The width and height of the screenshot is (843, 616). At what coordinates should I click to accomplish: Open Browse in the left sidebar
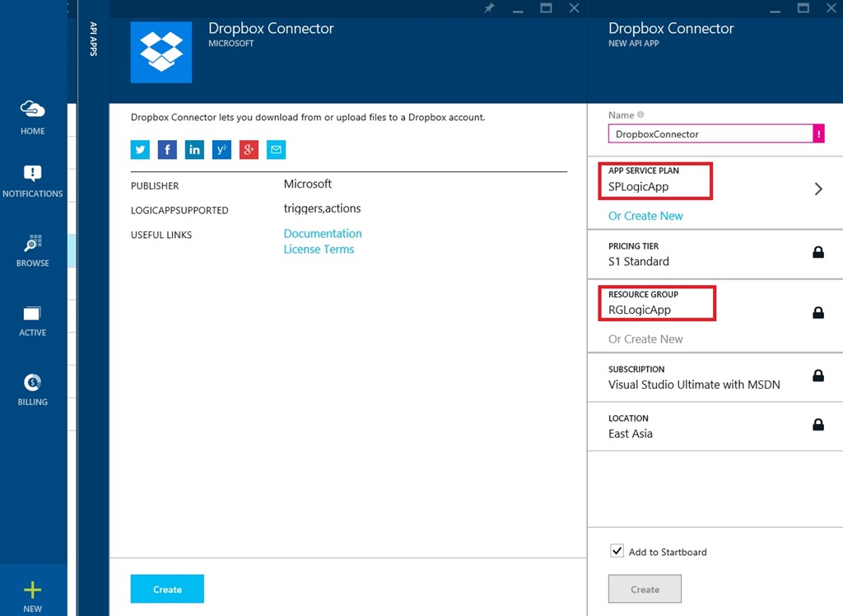[33, 250]
